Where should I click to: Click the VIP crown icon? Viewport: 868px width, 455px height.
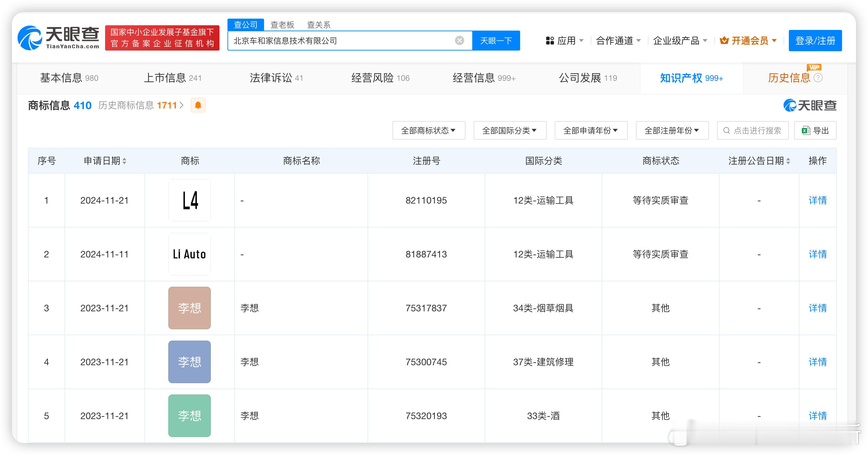(724, 41)
